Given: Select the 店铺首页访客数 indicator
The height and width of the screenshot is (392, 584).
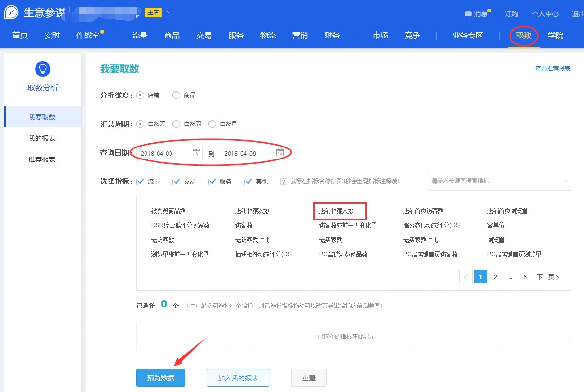Looking at the screenshot, I should point(424,211).
